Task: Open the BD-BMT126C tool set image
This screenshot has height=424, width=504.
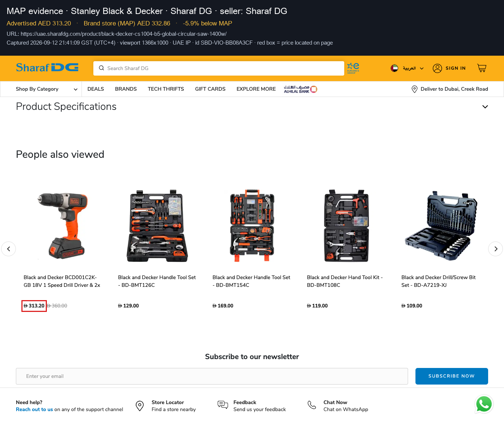Action: pos(158,226)
